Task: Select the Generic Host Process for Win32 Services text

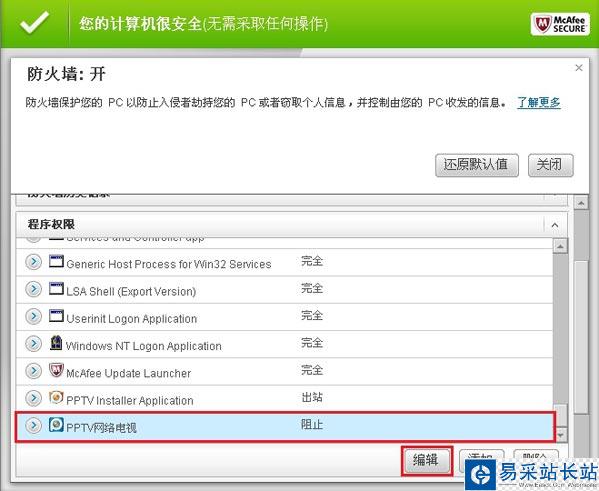Action: tap(168, 264)
